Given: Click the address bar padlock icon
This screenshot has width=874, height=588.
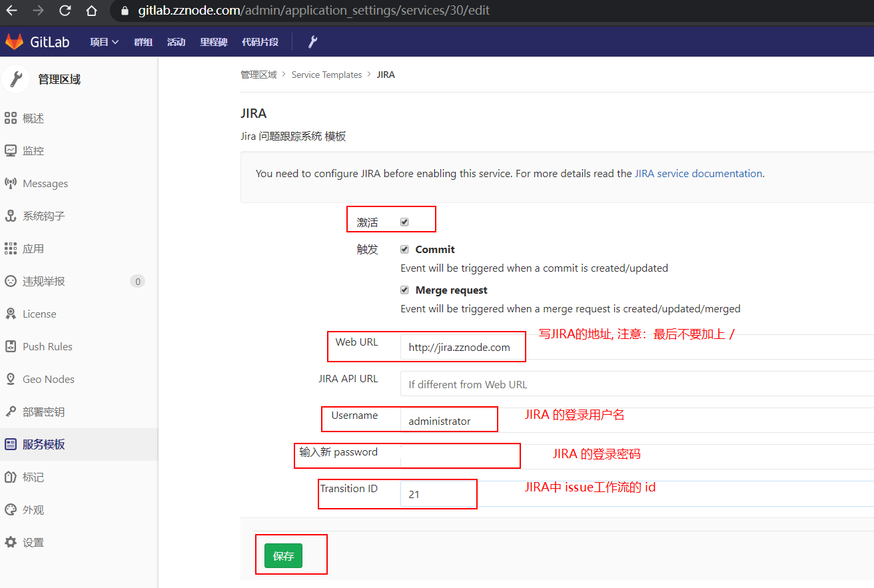Looking at the screenshot, I should 125,11.
